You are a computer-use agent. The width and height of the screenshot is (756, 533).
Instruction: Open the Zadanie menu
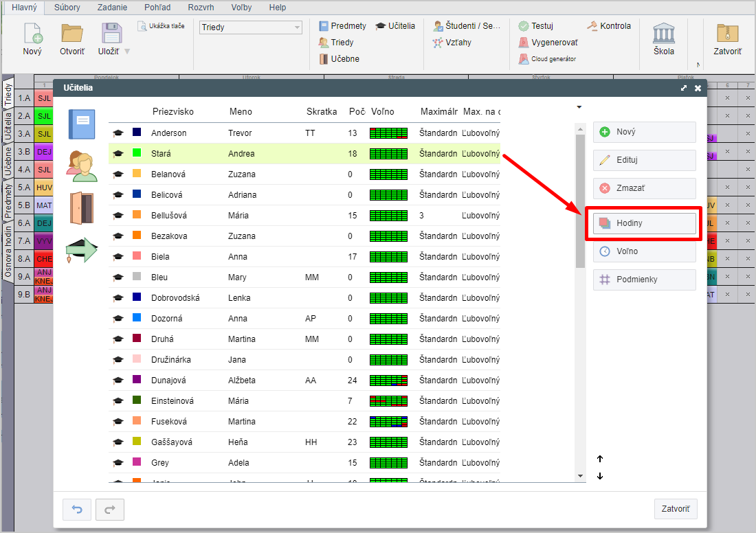point(112,8)
